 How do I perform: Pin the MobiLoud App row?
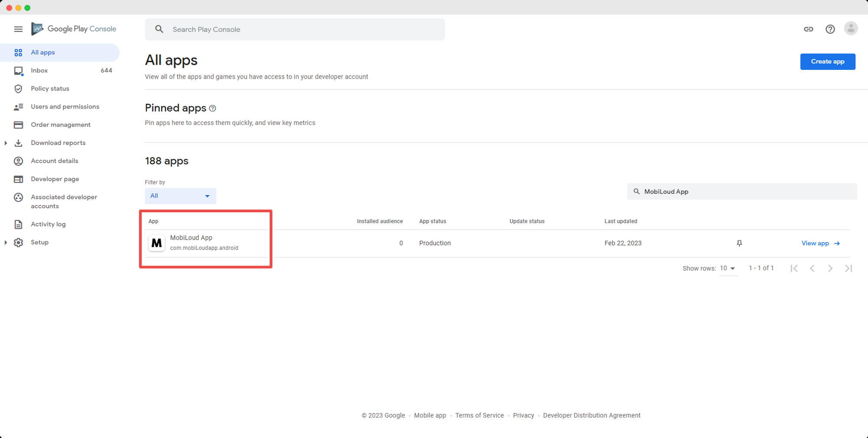[739, 243]
